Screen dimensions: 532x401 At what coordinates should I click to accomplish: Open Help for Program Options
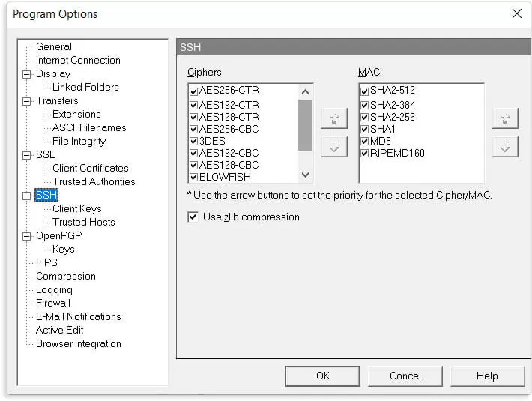point(486,376)
